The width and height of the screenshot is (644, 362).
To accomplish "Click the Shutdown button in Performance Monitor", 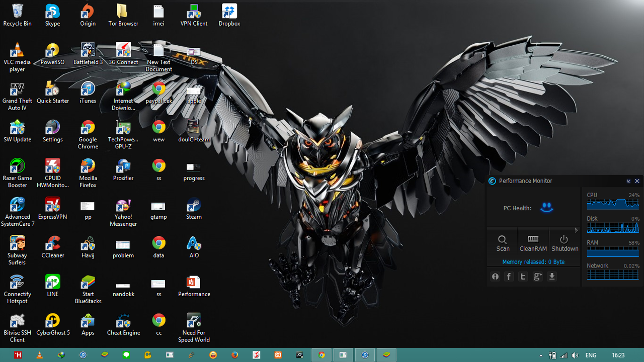I will click(x=565, y=243).
